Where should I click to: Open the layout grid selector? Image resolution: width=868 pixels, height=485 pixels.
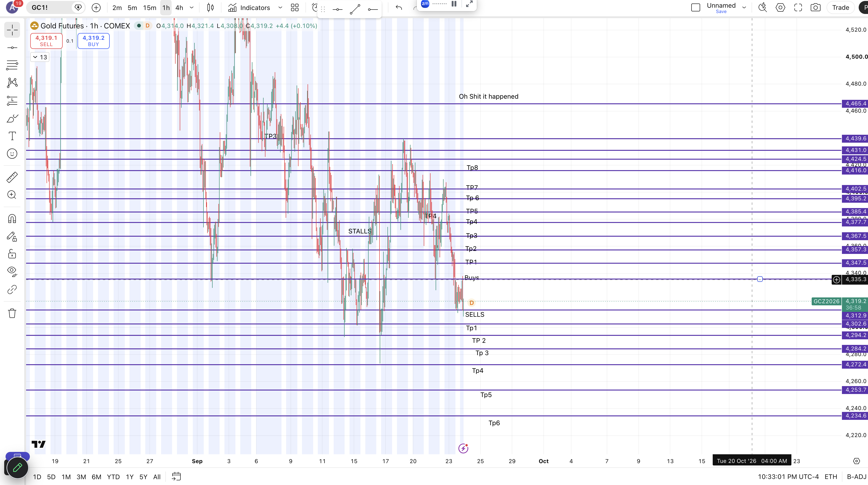coord(295,7)
